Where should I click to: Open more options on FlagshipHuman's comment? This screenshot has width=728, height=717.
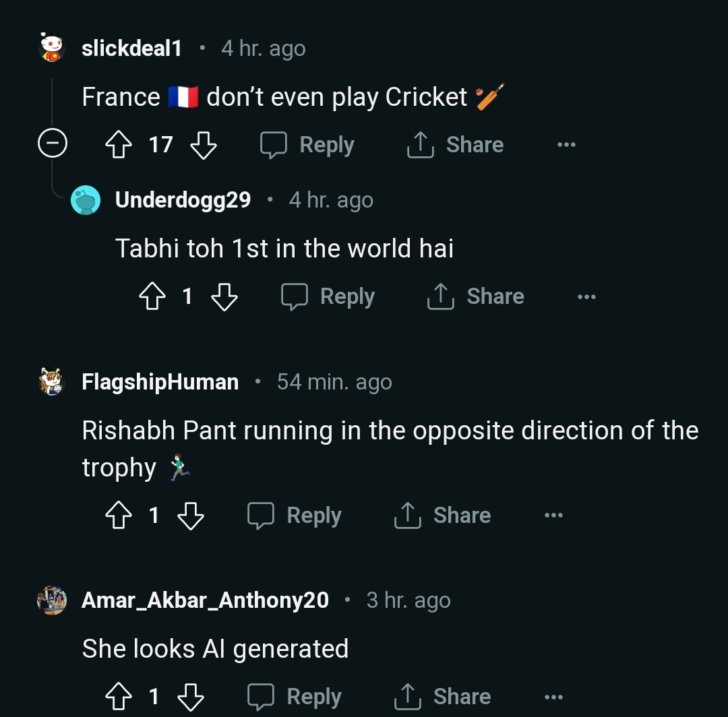tap(553, 516)
